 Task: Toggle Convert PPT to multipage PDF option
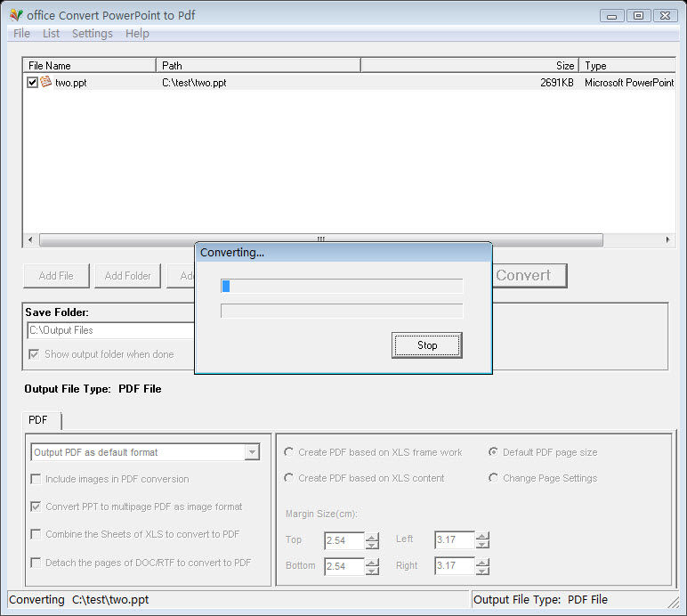click(x=36, y=507)
